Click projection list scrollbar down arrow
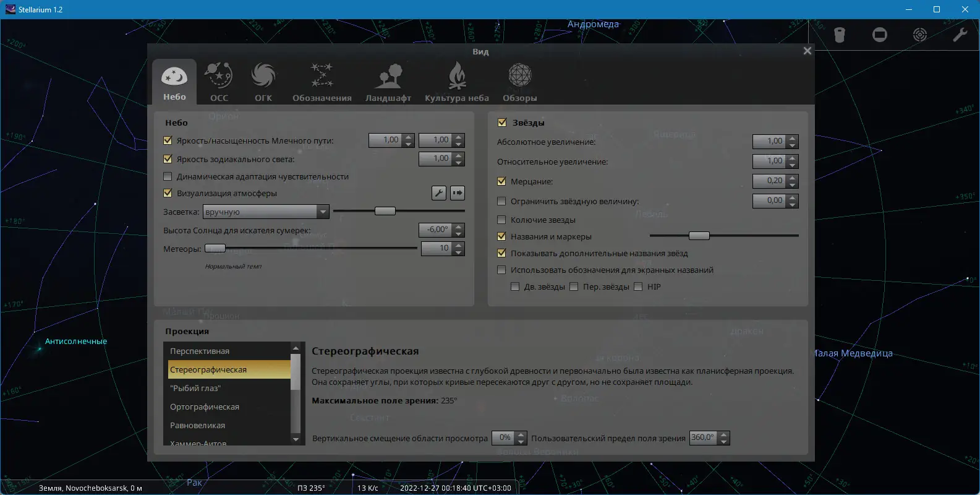Screen dimensions: 980x495 point(295,439)
